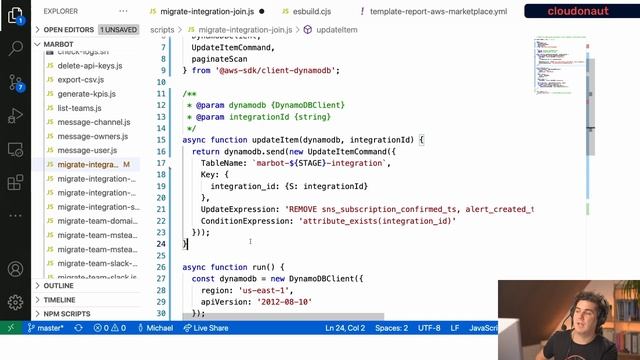This screenshot has height=360, width=640.
Task: Click line number 15 in gutter
Action: pyautogui.click(x=161, y=140)
